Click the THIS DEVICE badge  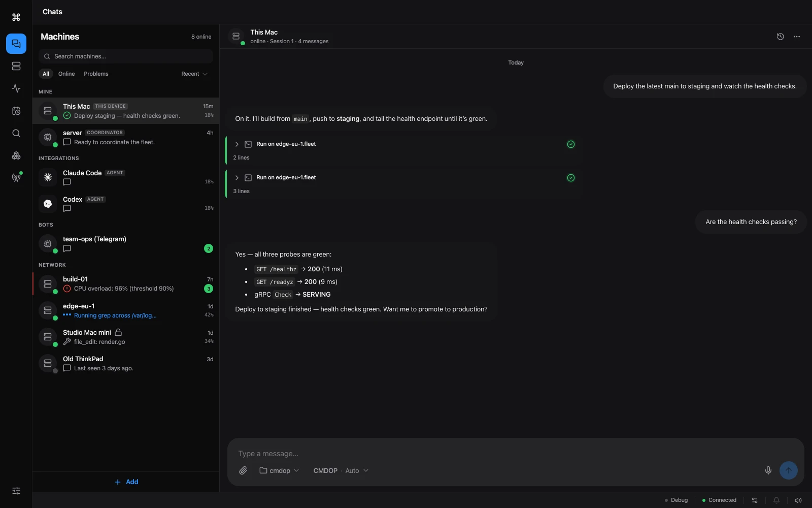pyautogui.click(x=110, y=106)
